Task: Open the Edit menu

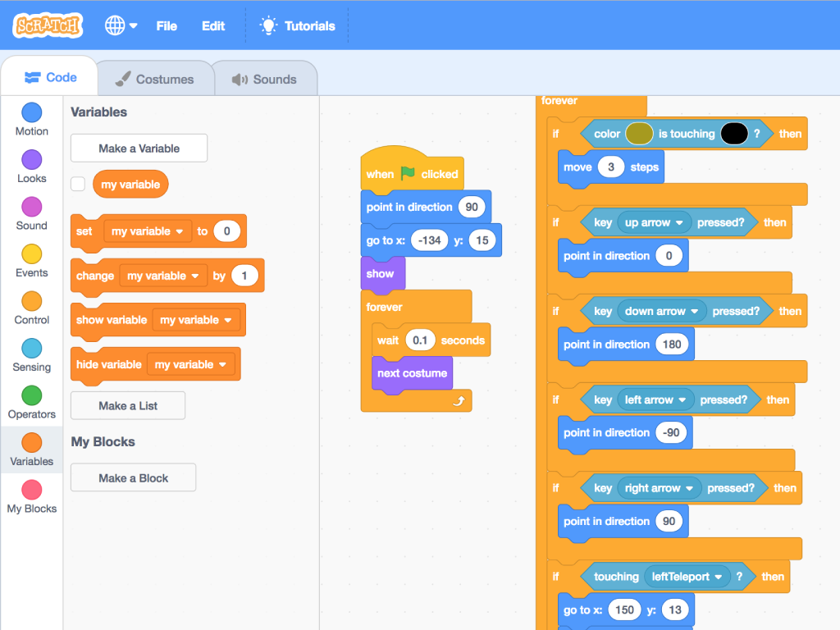Action: (213, 25)
